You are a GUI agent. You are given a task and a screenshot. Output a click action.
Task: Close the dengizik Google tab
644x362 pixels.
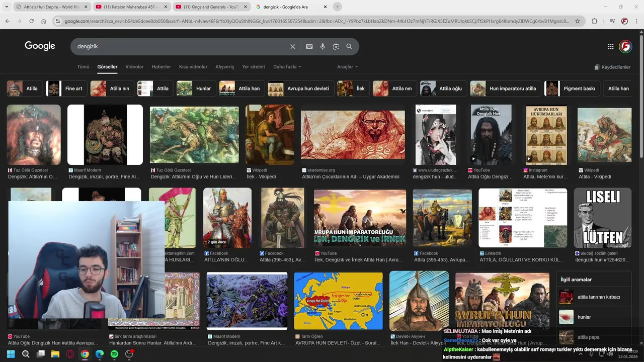325,7
